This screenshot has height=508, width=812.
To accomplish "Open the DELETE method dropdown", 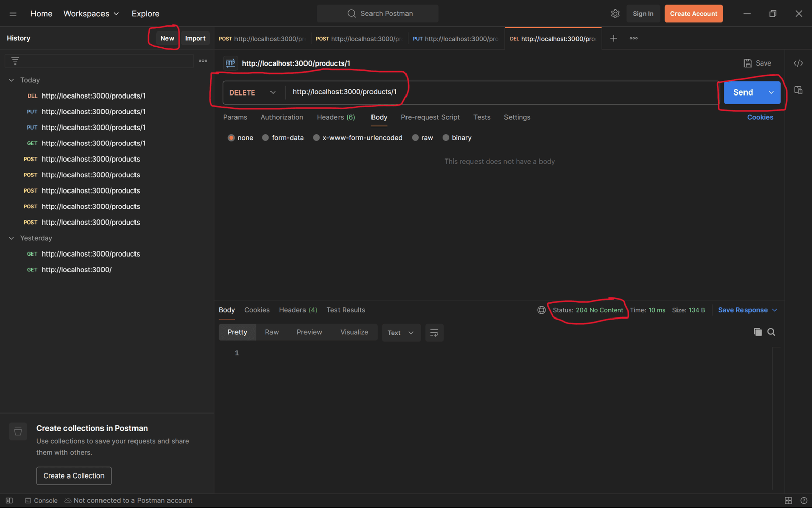I will click(x=253, y=92).
